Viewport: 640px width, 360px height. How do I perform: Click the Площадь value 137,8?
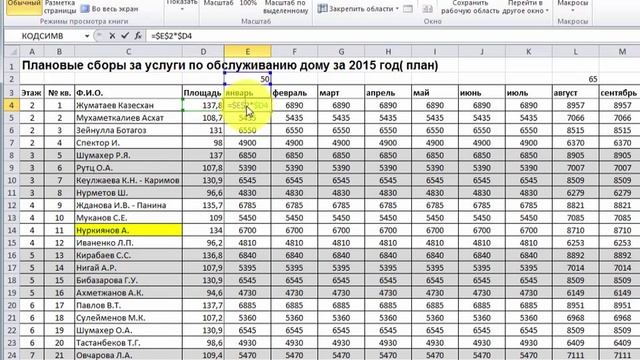click(x=203, y=105)
